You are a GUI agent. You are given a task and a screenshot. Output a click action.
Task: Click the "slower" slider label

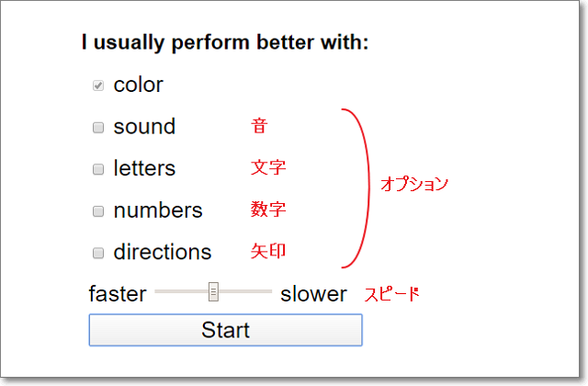click(x=313, y=294)
